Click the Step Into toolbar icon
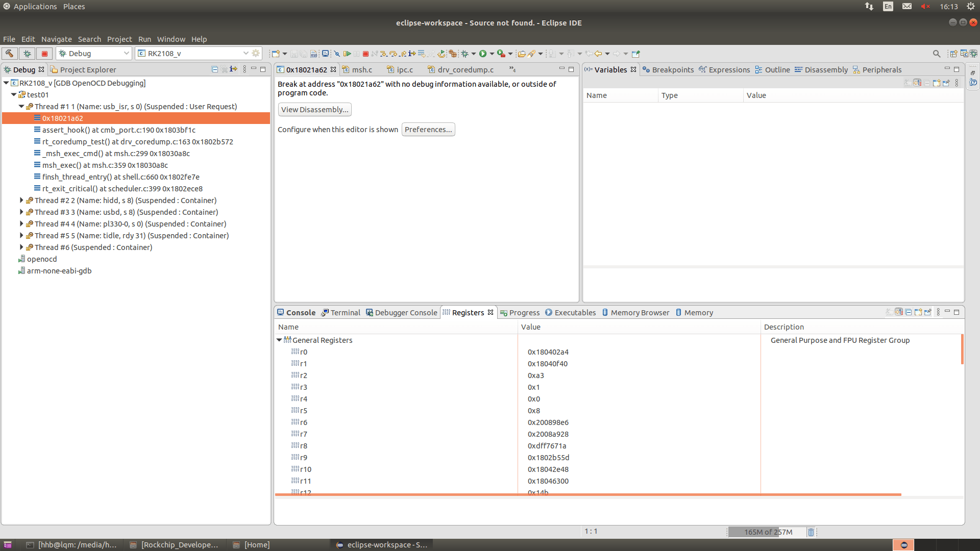980x551 pixels. [x=383, y=54]
